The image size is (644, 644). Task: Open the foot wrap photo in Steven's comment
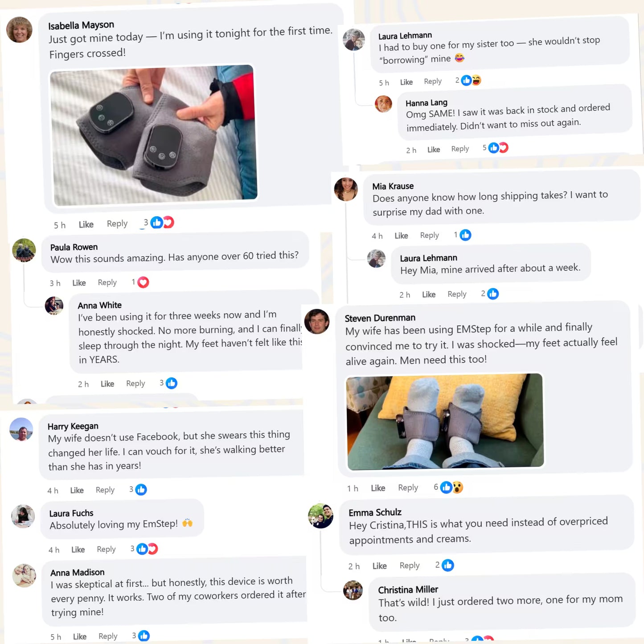[445, 422]
